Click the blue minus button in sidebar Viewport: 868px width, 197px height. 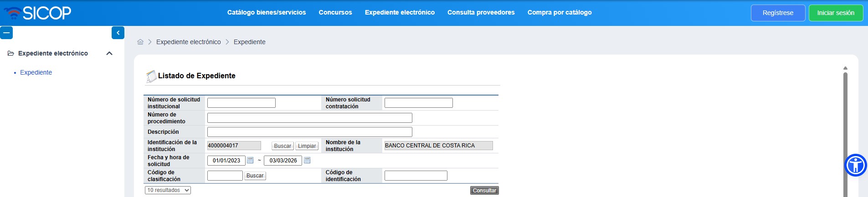pos(6,33)
